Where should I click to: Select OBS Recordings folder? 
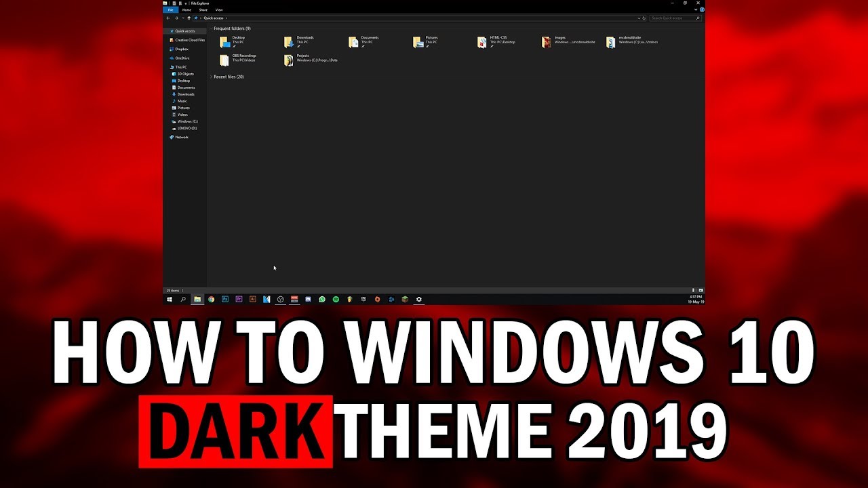point(238,60)
